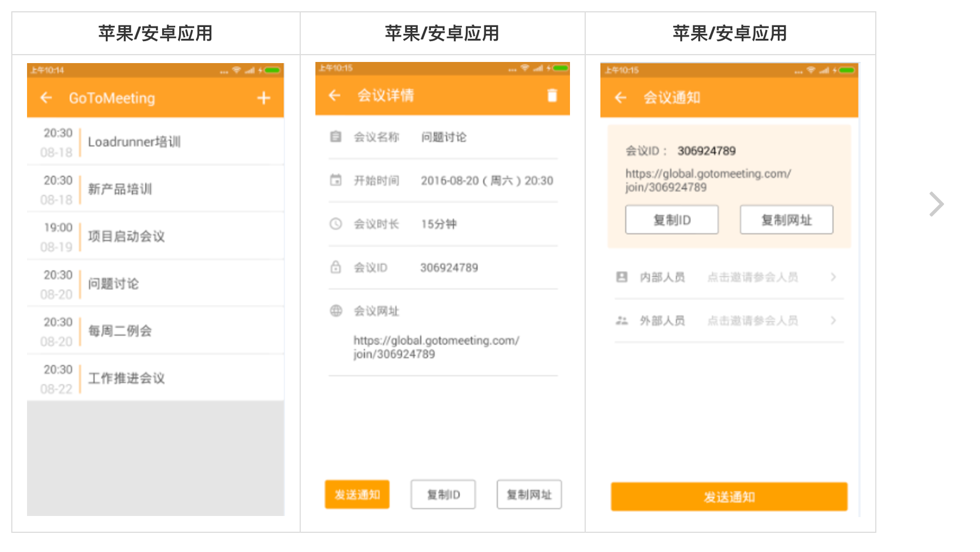This screenshot has width=980, height=552.
Task: Click the 会议名称 document icon
Action: [336, 137]
